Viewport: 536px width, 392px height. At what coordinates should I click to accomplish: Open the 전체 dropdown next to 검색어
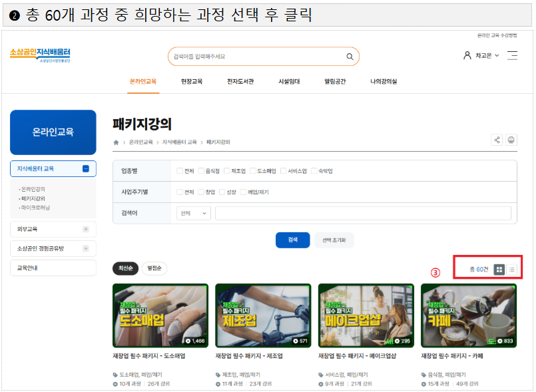coord(192,213)
